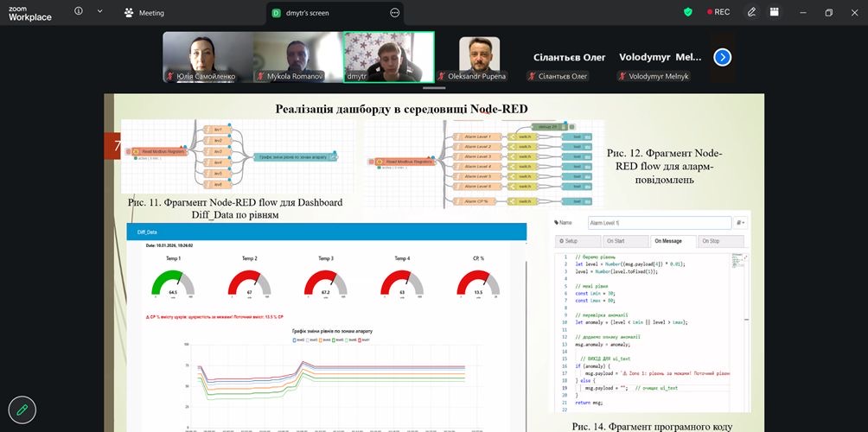Open more options on dmytr's screen tab
The width and height of the screenshot is (868, 432).
[x=395, y=13]
